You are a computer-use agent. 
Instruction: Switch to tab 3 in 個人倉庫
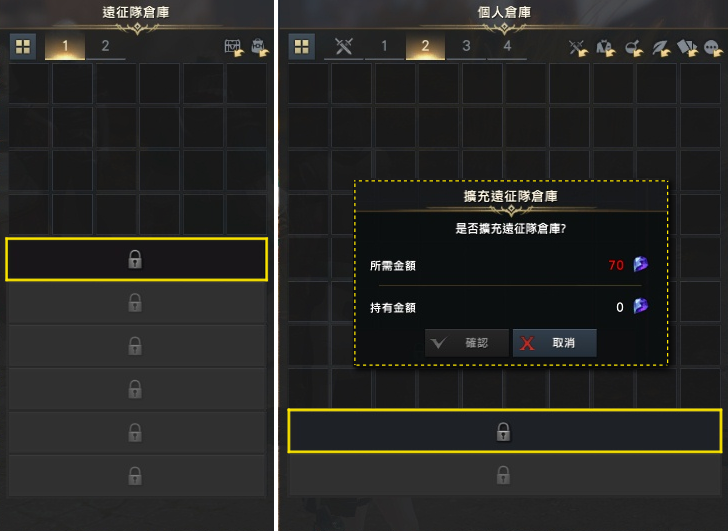(x=466, y=46)
